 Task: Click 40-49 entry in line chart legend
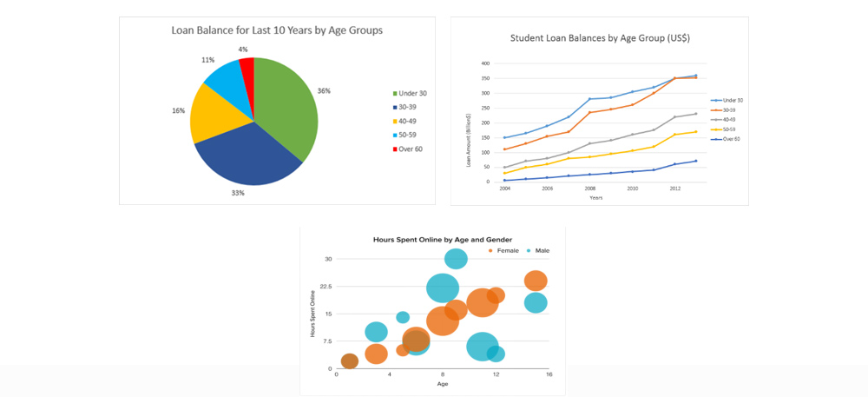(724, 119)
